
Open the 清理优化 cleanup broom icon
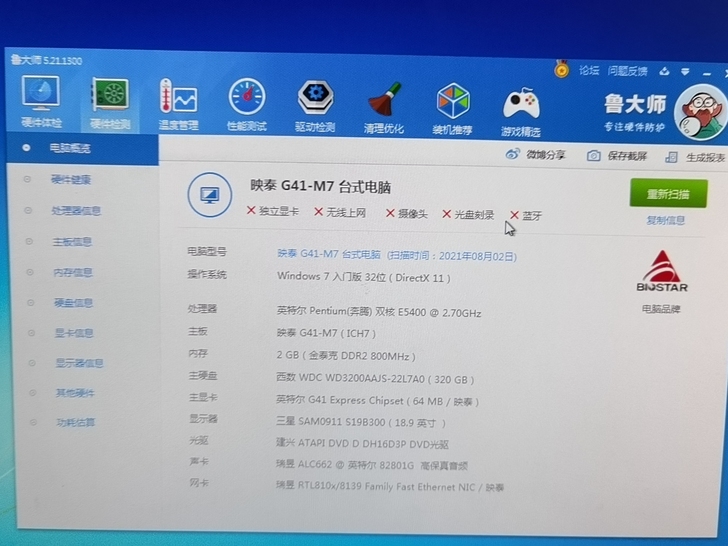(x=384, y=108)
